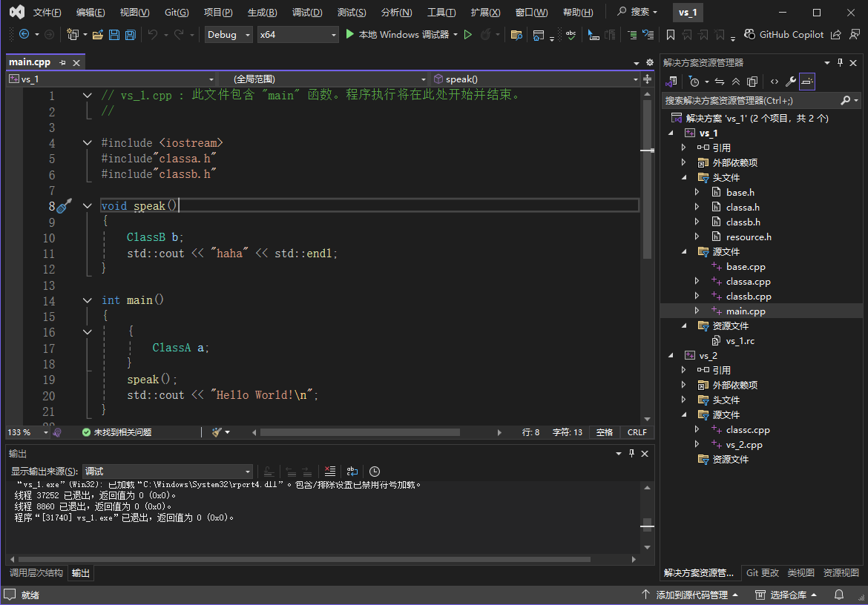Screen dimensions: 868x605
Task: Open the global scope (全局范围) dropdown
Action: 323,79
